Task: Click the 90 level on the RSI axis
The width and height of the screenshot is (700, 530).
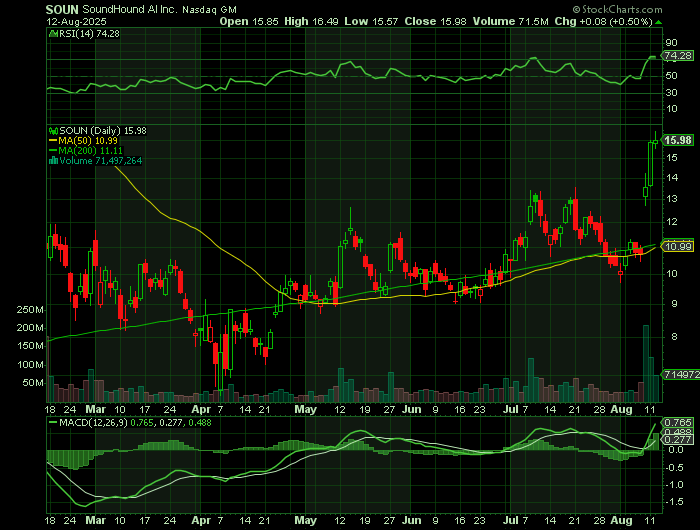Action: coord(671,43)
